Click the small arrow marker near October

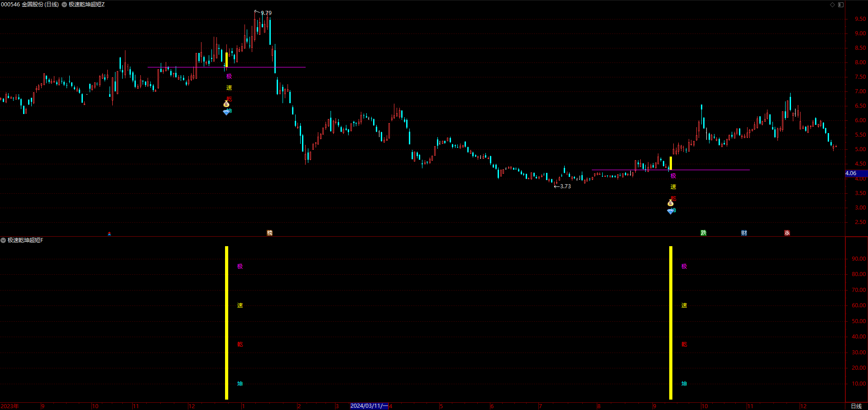(x=109, y=234)
